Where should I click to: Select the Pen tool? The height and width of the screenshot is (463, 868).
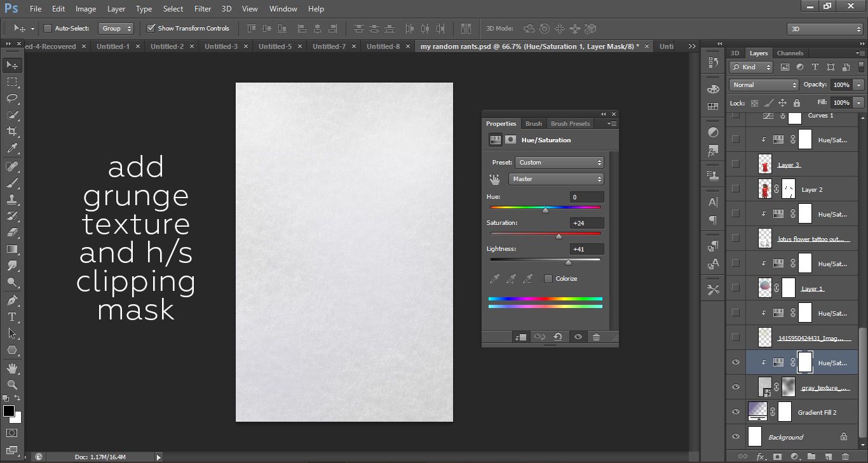[x=12, y=300]
